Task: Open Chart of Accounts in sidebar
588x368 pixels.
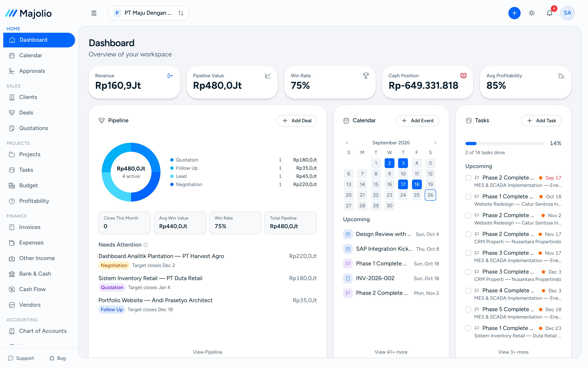Action: click(39, 331)
